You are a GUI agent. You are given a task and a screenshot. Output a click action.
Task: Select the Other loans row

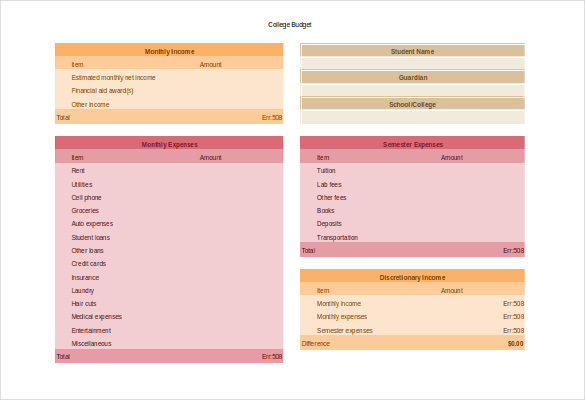[x=169, y=250]
